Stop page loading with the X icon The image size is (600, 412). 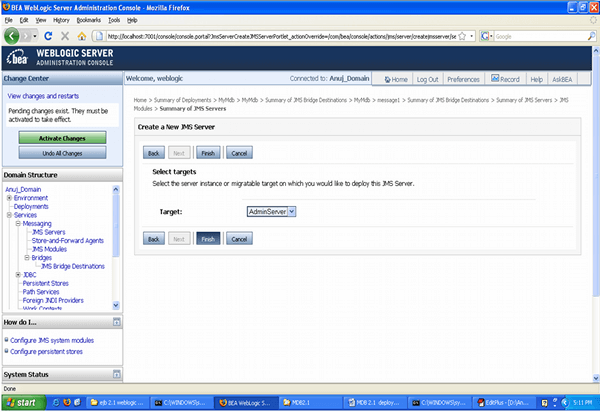point(65,35)
